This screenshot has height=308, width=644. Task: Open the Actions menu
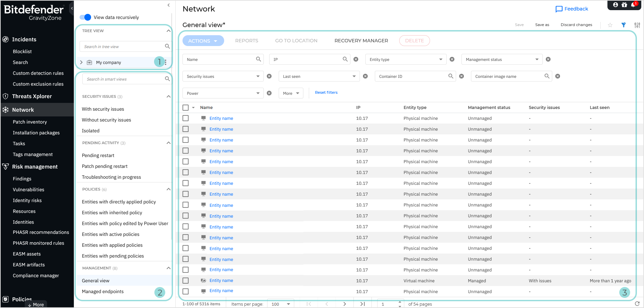pos(203,41)
